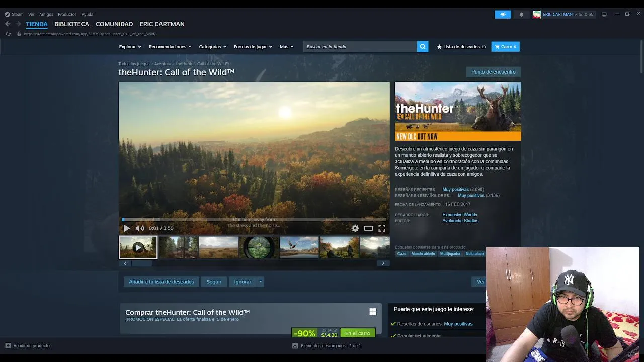Viewport: 644px width, 362px height.
Task: Click the store URL address text
Action: pyautogui.click(x=90, y=34)
